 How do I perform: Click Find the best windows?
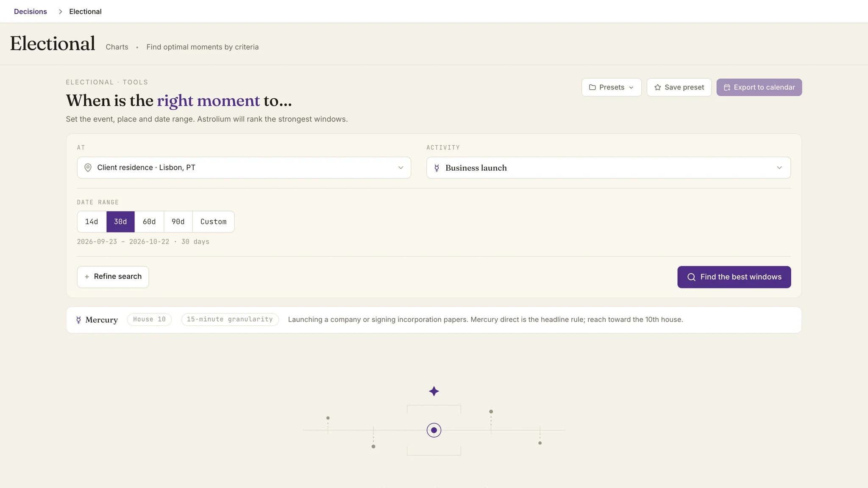(734, 277)
